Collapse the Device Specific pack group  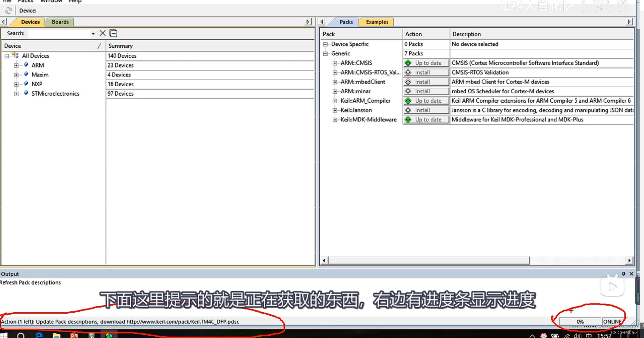pyautogui.click(x=325, y=44)
